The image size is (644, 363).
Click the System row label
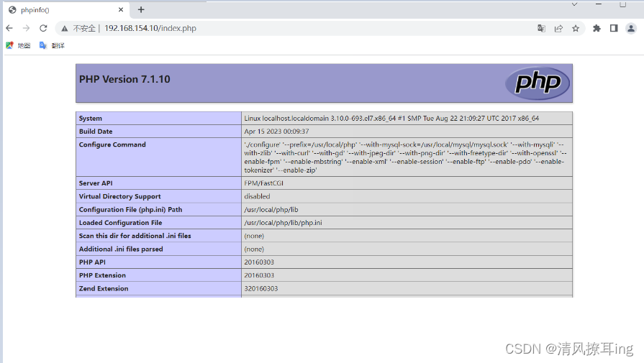91,118
